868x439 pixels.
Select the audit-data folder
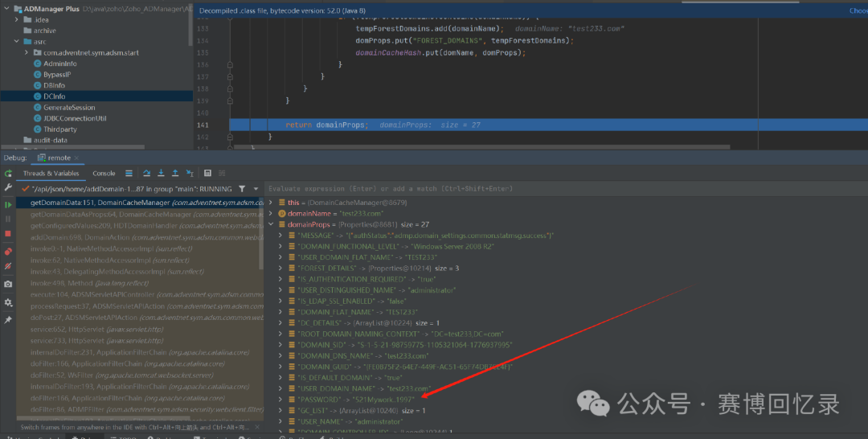50,140
